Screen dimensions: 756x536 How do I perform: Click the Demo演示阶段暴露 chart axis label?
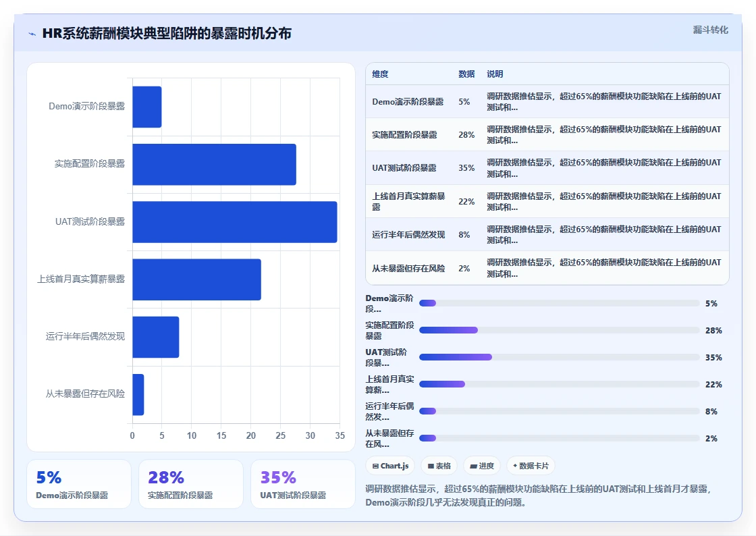coord(86,107)
